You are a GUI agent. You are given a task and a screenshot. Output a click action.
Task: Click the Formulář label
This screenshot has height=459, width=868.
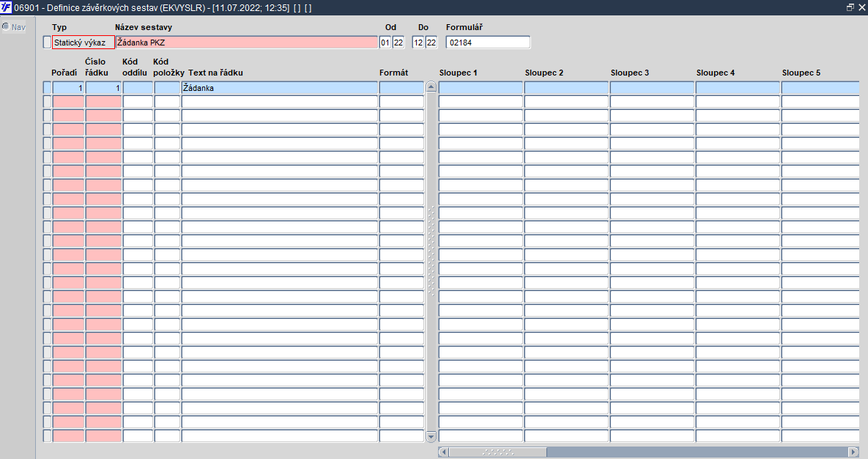point(464,27)
